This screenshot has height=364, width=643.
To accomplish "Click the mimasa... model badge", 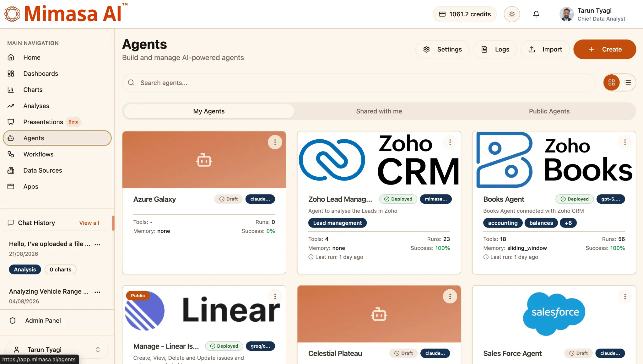I will 436,199.
